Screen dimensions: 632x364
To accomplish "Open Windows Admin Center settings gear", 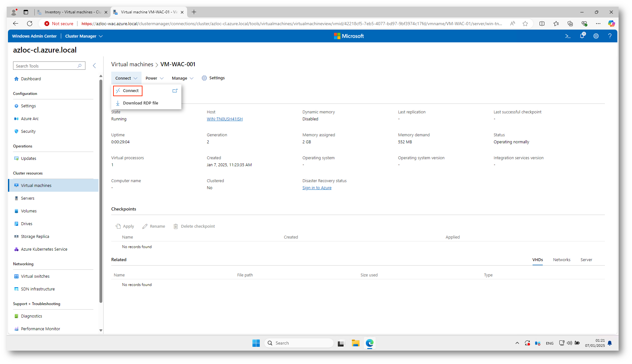I will [596, 36].
